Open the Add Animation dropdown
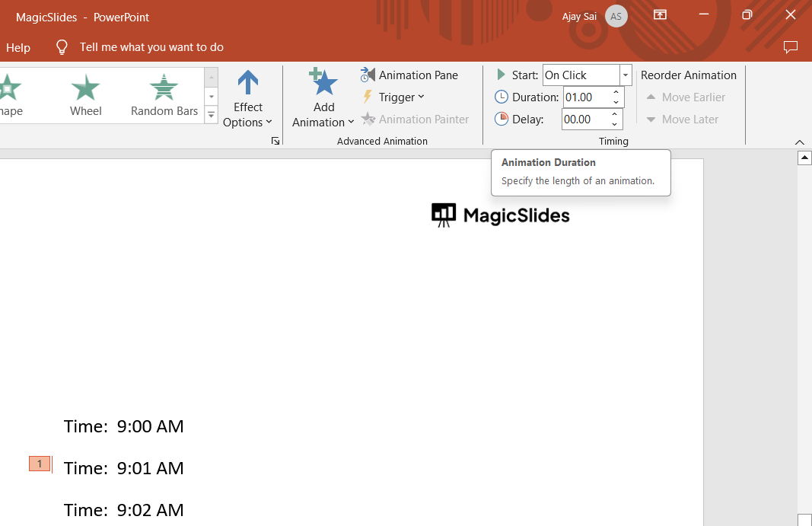The width and height of the screenshot is (812, 526). [x=323, y=98]
